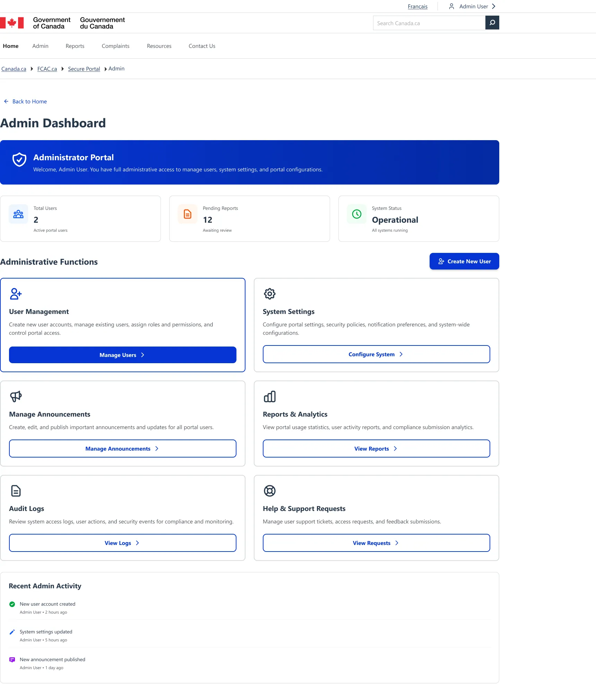The image size is (596, 700).
Task: Click the Pending Reports count 12
Action: (208, 220)
